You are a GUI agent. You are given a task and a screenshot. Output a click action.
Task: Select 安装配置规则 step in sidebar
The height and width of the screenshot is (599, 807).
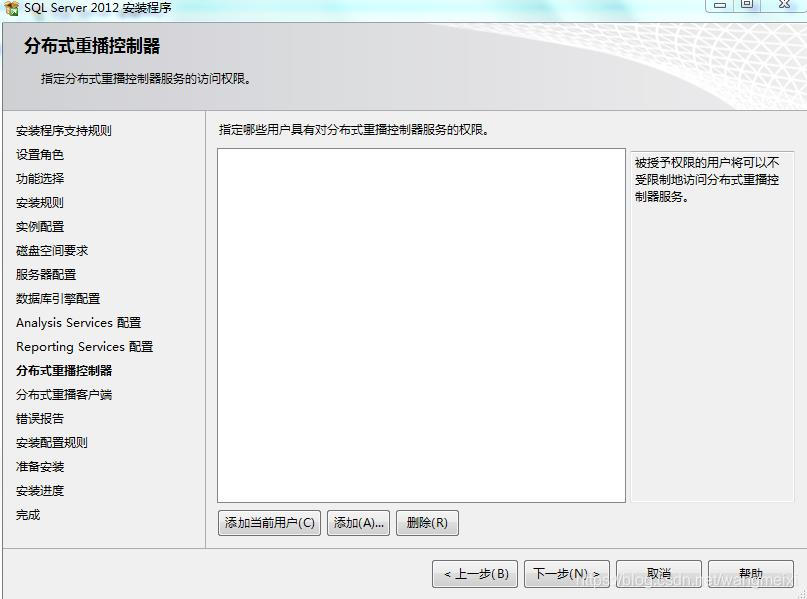pos(51,443)
